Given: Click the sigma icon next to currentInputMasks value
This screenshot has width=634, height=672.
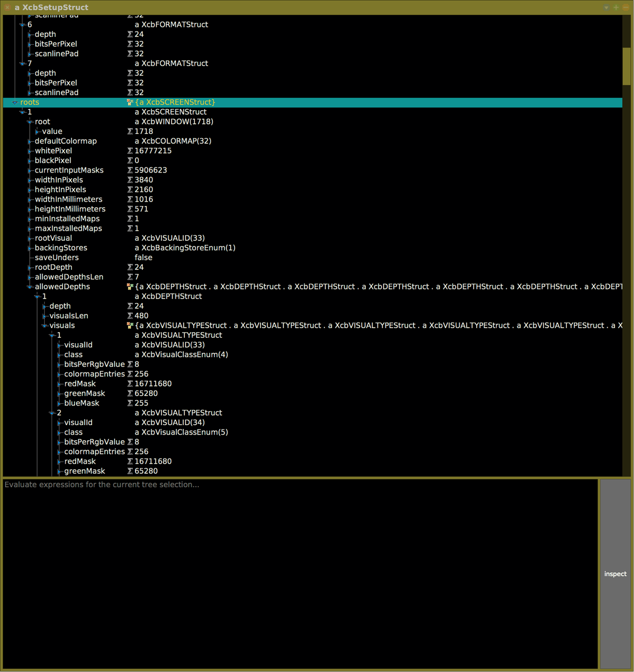Looking at the screenshot, I should (130, 170).
